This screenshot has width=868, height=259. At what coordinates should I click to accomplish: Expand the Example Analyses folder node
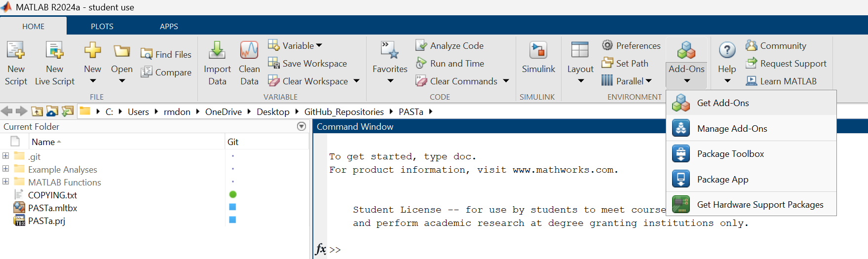[x=6, y=169]
